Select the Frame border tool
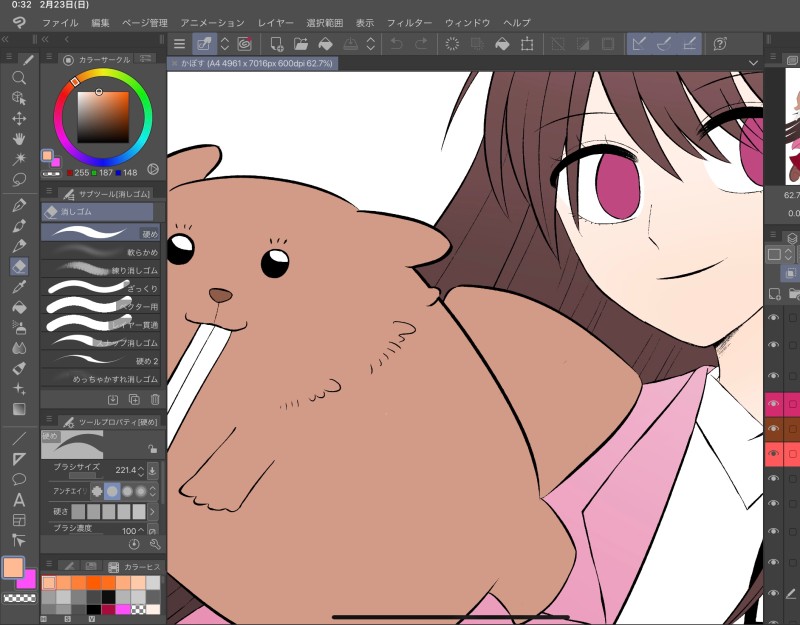This screenshot has width=800, height=625. pyautogui.click(x=19, y=520)
